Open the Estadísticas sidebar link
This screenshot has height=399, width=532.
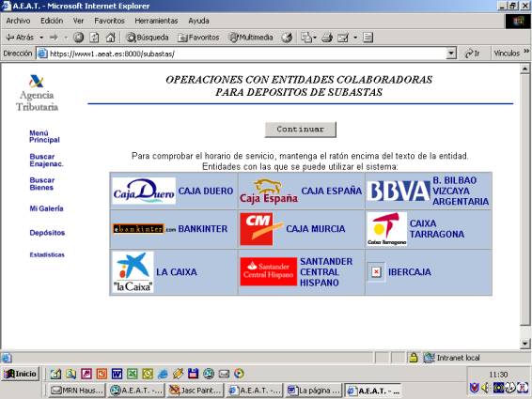click(x=47, y=254)
